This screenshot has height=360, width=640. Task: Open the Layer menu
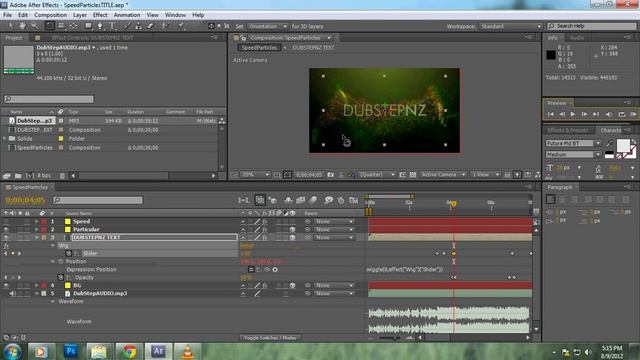[x=80, y=15]
